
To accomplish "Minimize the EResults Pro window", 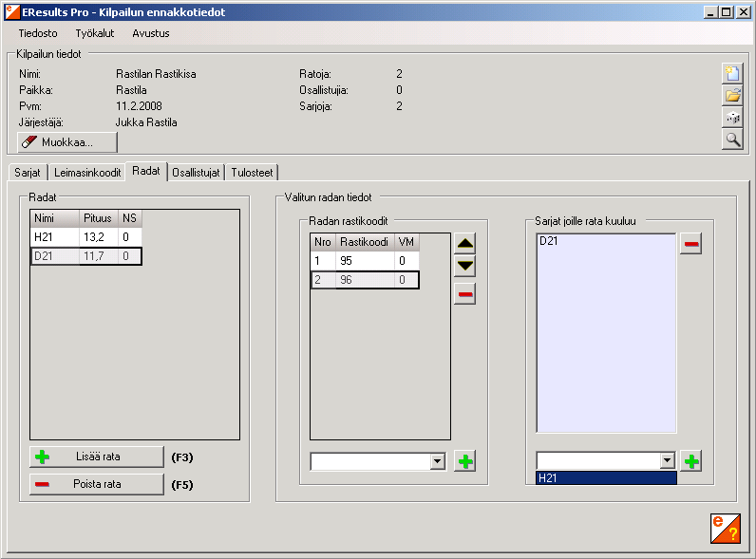I will coord(710,12).
